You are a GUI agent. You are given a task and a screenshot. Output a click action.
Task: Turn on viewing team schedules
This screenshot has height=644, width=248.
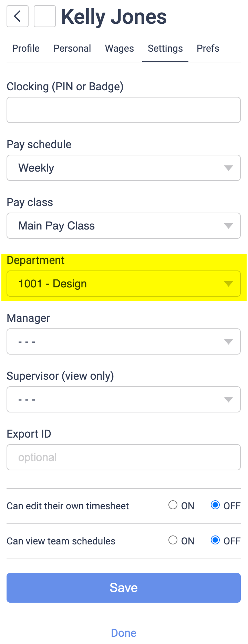point(173,540)
